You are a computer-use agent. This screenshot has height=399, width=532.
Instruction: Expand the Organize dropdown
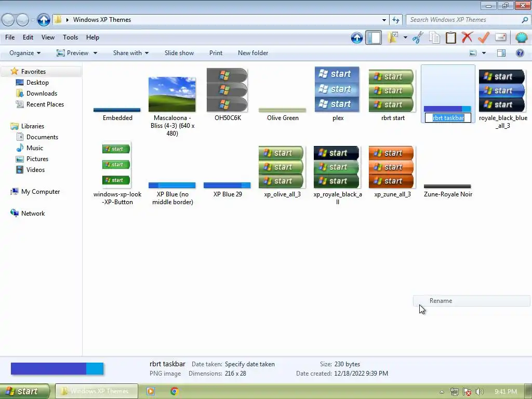click(25, 53)
